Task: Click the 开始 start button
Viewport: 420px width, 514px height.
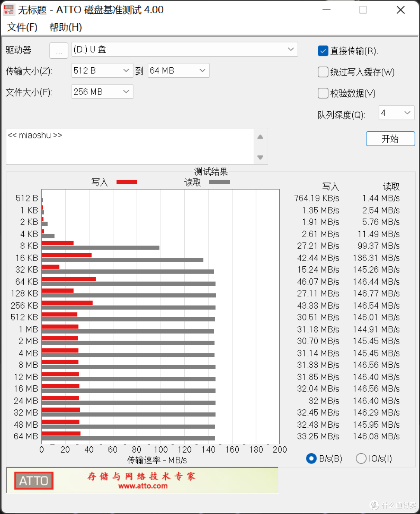Action: [390, 139]
